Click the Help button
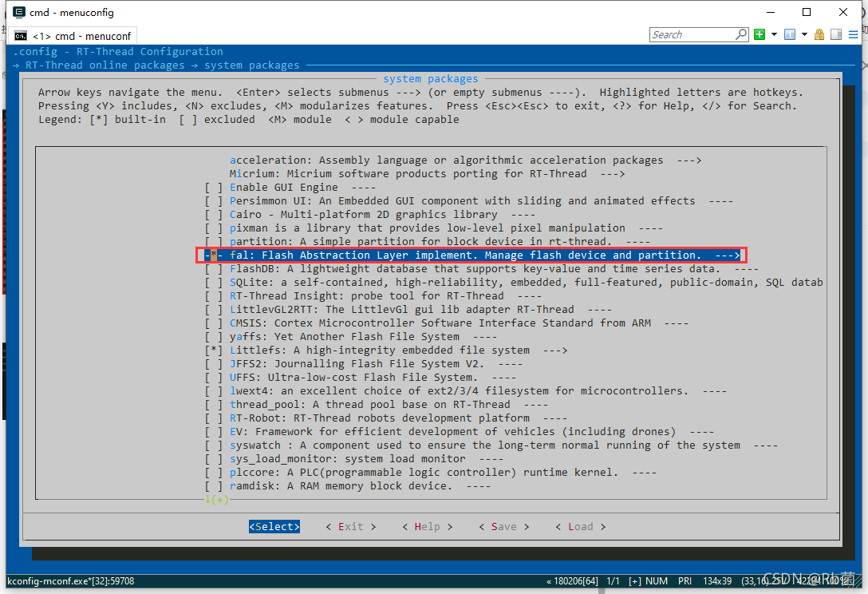Screen dimensions: 868x594 (x=428, y=526)
